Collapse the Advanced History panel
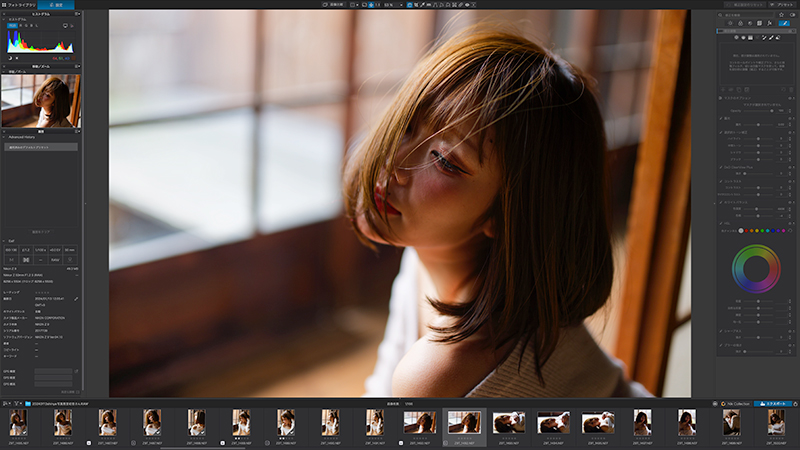 [4, 137]
